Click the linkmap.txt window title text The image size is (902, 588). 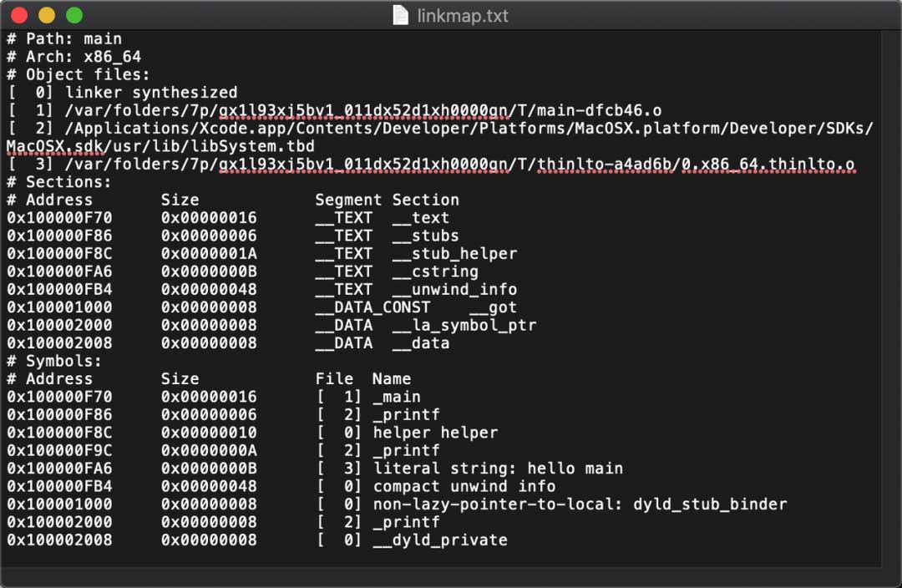(x=462, y=16)
